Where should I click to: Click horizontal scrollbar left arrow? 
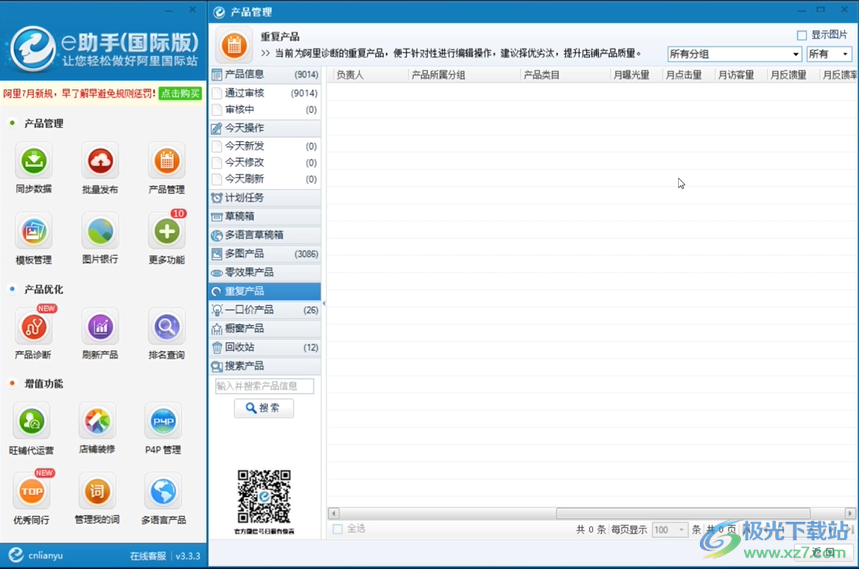point(334,514)
